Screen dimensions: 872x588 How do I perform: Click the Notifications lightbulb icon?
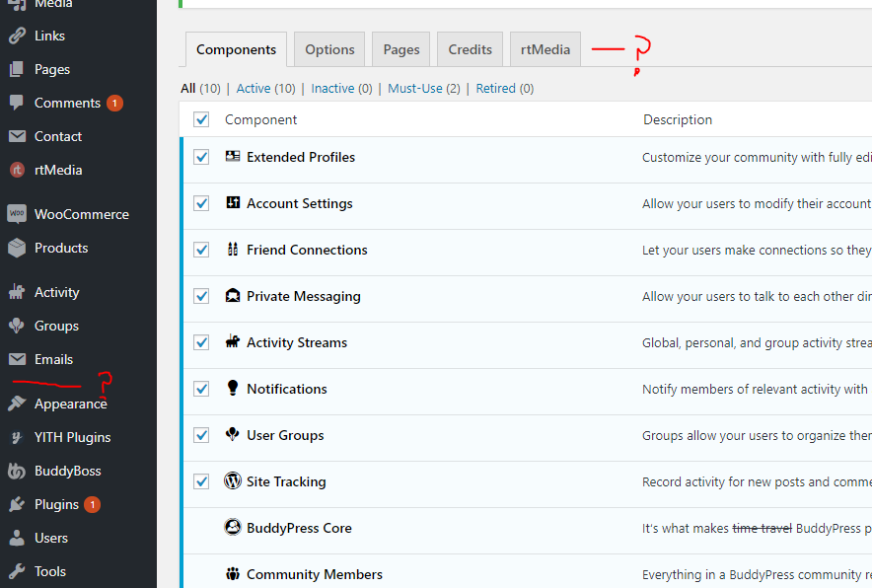(x=233, y=388)
